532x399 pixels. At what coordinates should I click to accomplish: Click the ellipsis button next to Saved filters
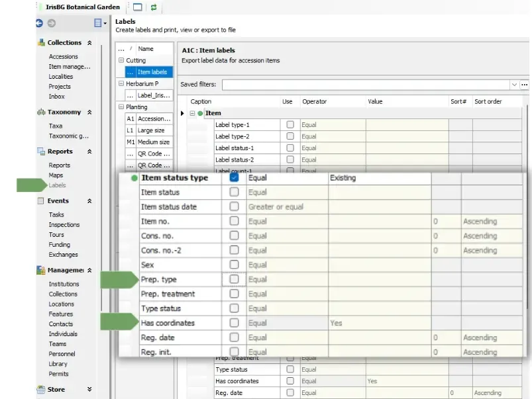click(524, 85)
